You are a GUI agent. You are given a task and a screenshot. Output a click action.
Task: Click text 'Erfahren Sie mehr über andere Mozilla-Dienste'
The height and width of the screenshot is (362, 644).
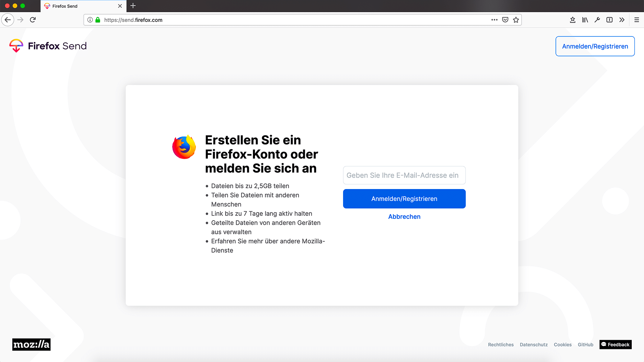coord(268,246)
